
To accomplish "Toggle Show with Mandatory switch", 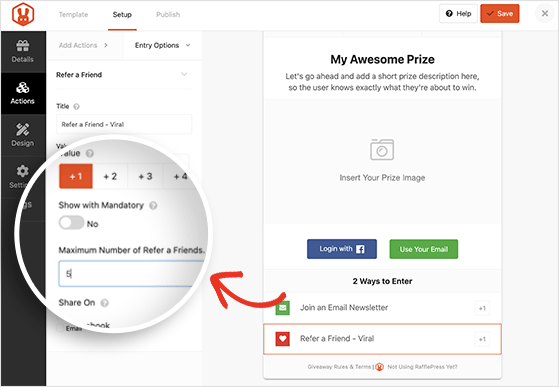I will (x=72, y=223).
